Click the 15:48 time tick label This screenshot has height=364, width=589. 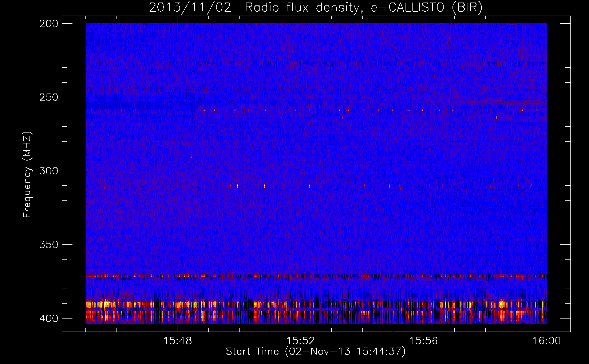pyautogui.click(x=178, y=341)
